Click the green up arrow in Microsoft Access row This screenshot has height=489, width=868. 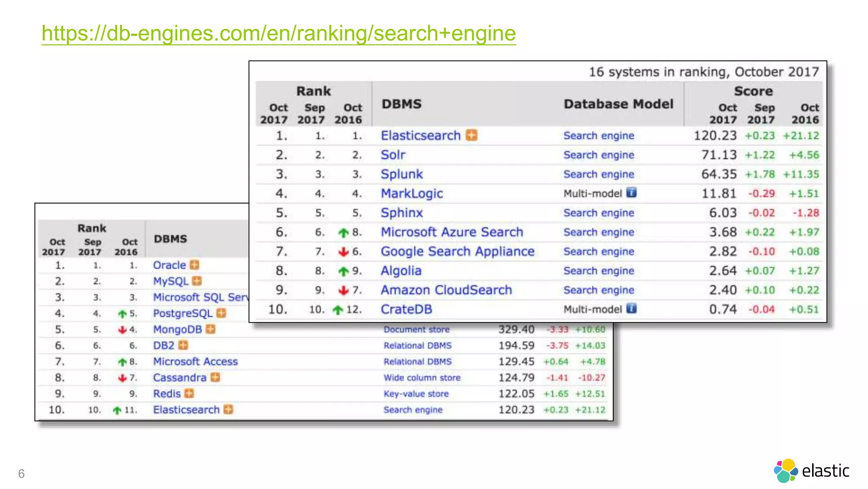click(x=122, y=362)
